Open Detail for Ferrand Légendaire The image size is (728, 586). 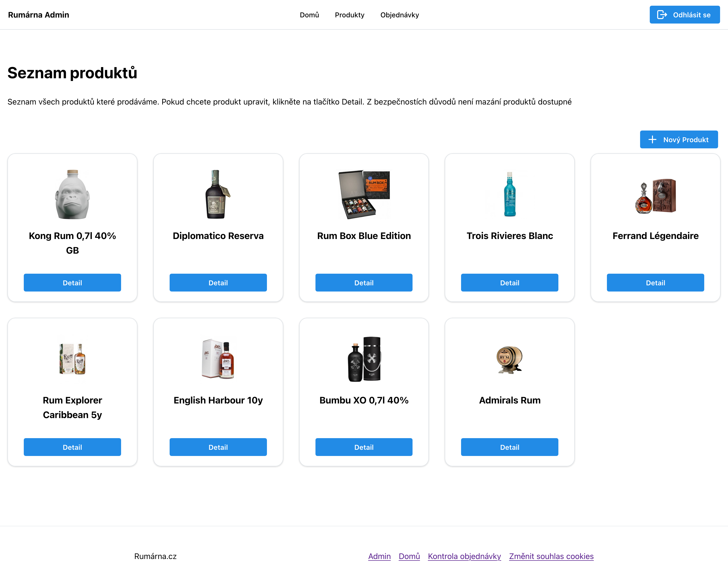coord(655,283)
